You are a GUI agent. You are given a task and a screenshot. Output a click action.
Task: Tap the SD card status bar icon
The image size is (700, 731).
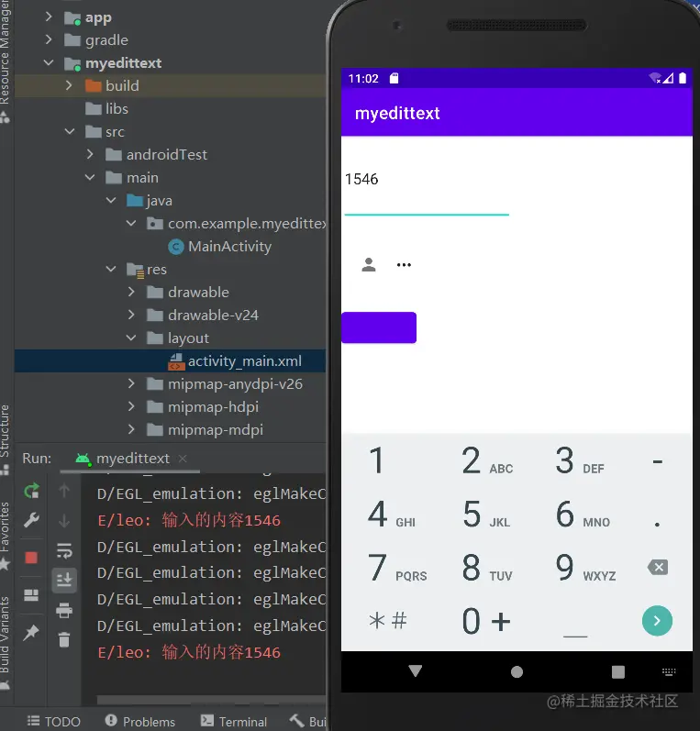[394, 78]
